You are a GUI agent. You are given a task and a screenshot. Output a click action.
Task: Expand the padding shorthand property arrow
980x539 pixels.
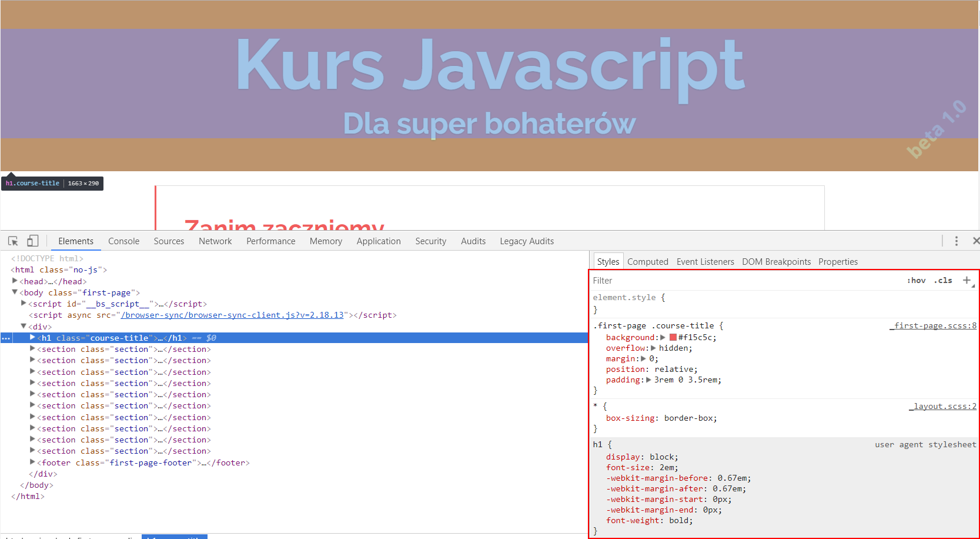(x=648, y=380)
